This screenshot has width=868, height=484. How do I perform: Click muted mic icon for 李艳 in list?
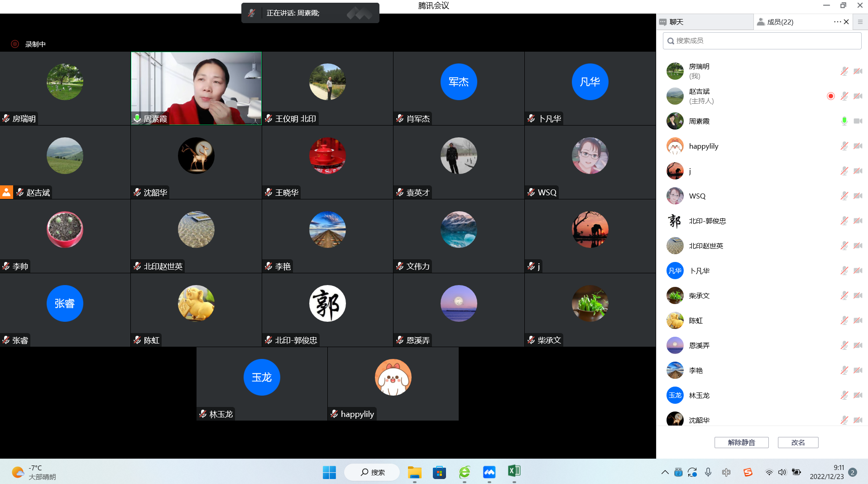[x=844, y=370]
